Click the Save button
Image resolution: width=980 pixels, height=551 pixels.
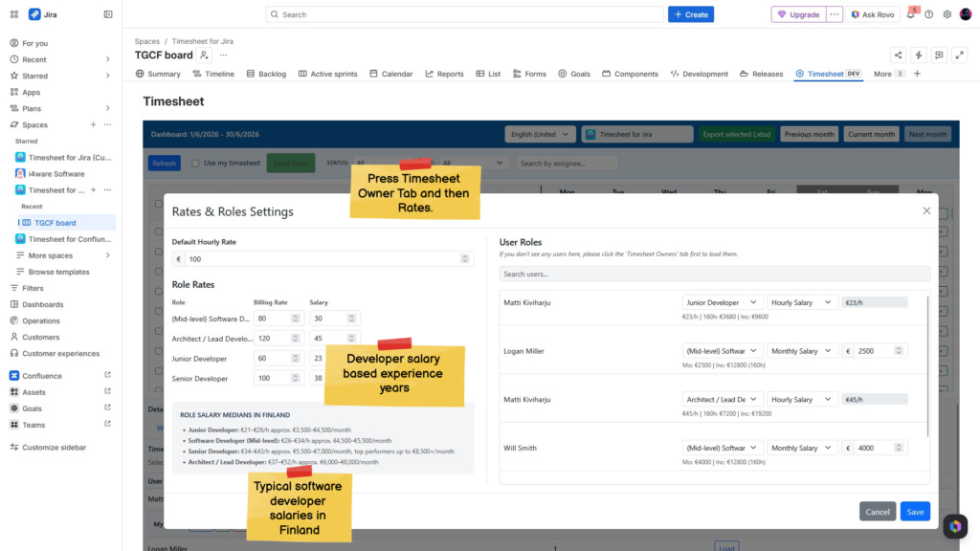coord(915,512)
